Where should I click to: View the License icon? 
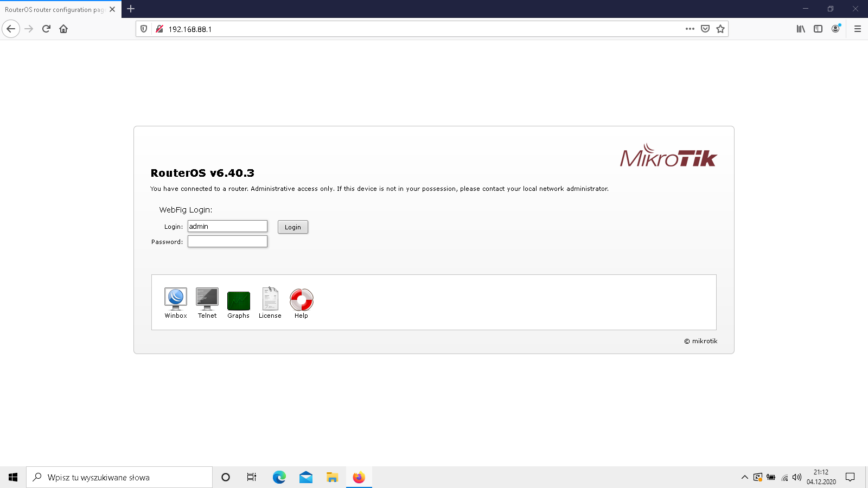click(270, 303)
